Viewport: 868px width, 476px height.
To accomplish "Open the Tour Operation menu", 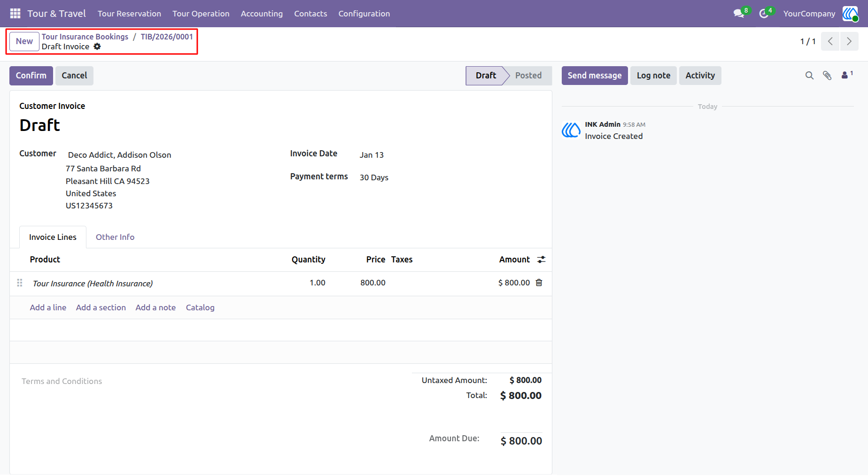I will click(201, 14).
